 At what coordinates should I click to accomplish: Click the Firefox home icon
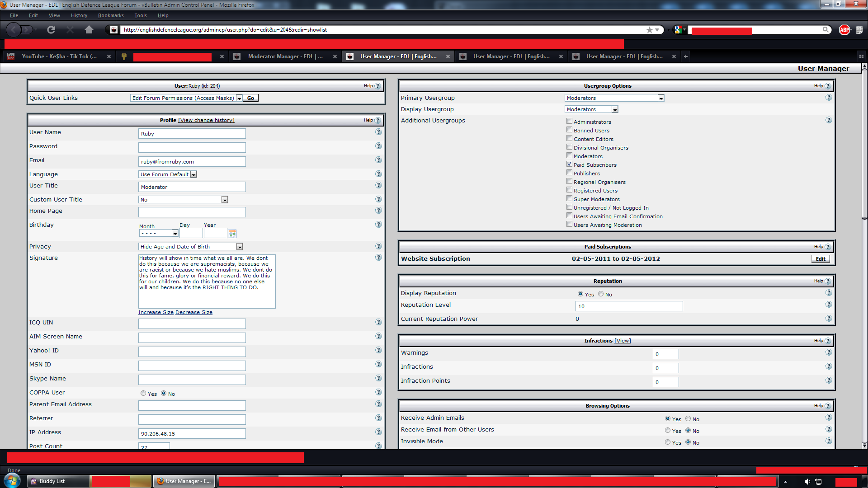(89, 30)
